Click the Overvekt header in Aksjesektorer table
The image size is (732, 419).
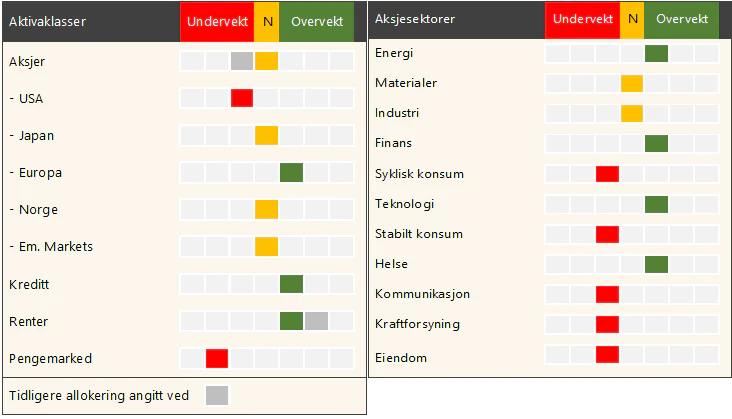(x=682, y=20)
